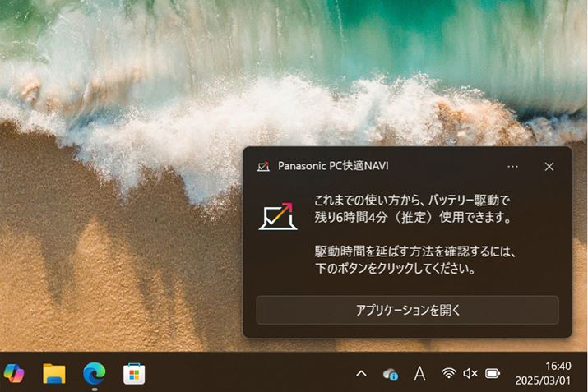Click the large PC快適NAVI laptop icon
Viewport: 588px width, 392px height.
278,217
